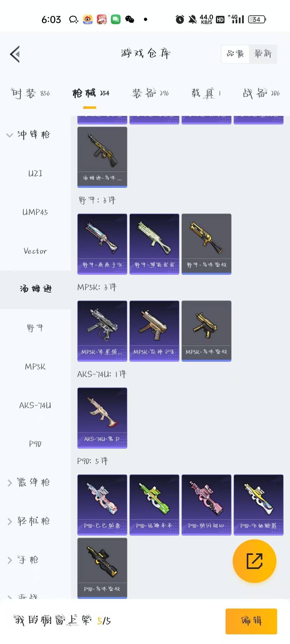Expand the 霰弹枪 category

(x=28, y=482)
